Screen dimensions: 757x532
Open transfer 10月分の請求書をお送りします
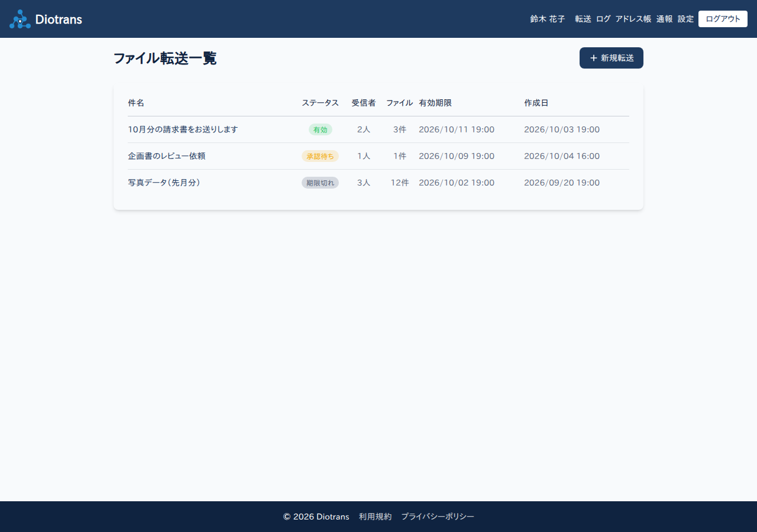tap(183, 129)
